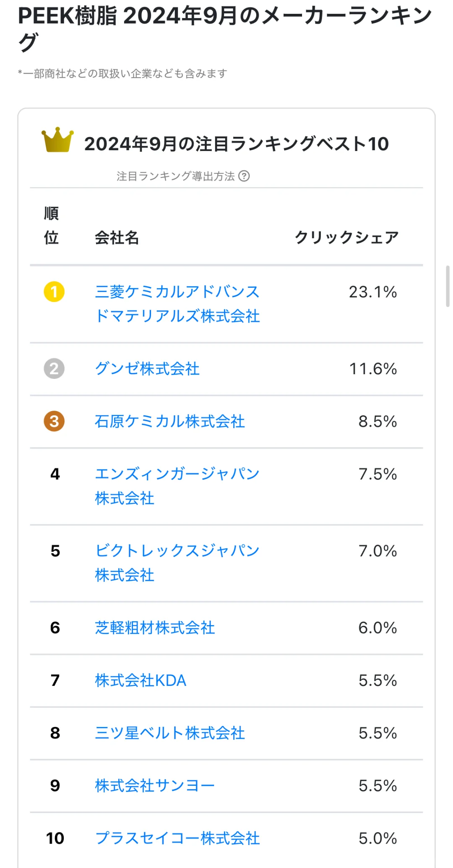
Task: Click the page scrollbar thumb
Action: pyautogui.click(x=448, y=286)
